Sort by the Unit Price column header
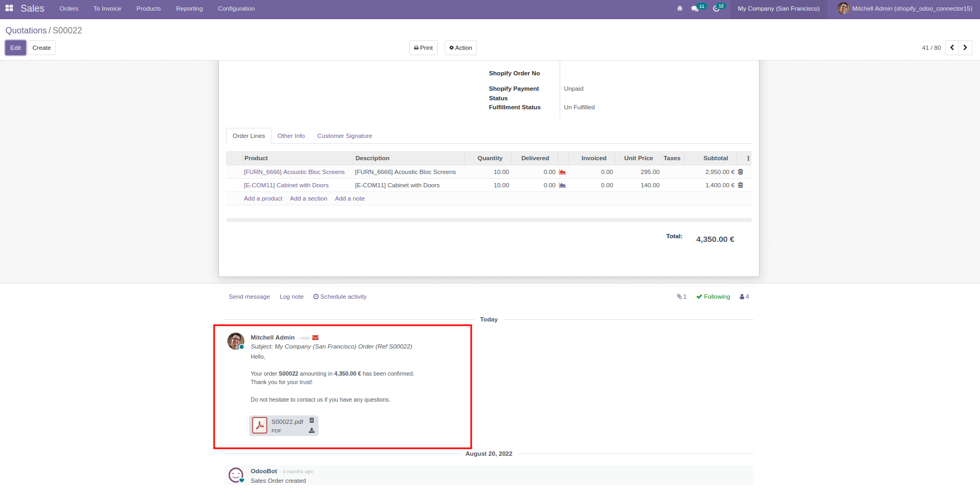Screen dimensions: 980x504 tap(638, 158)
